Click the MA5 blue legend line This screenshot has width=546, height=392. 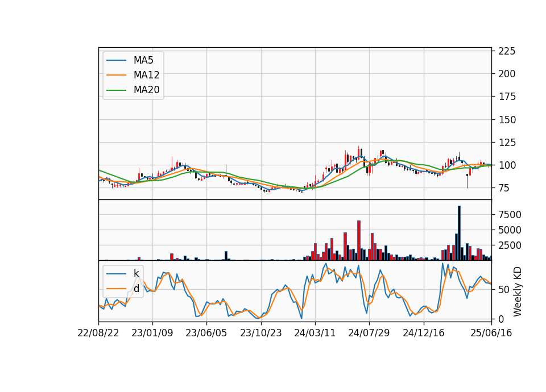[116, 60]
